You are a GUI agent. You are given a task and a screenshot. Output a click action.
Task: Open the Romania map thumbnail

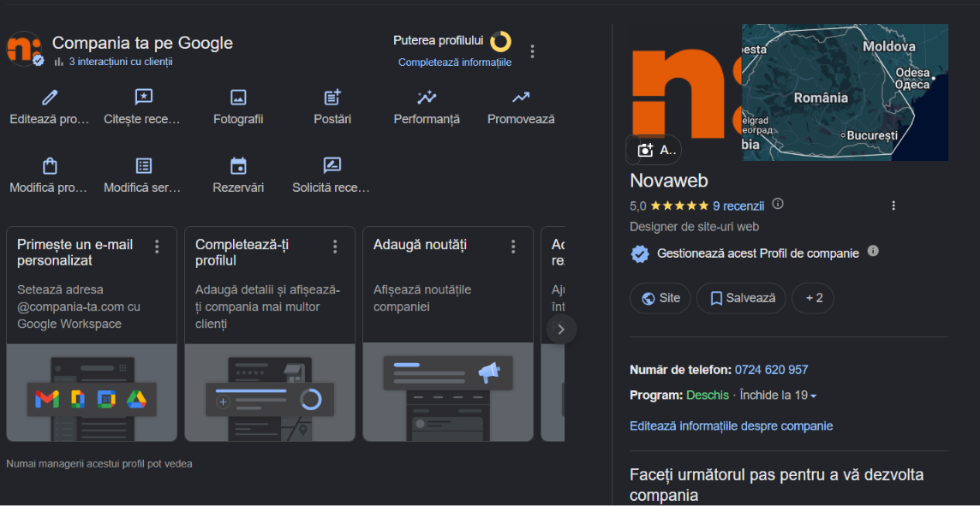(845, 92)
